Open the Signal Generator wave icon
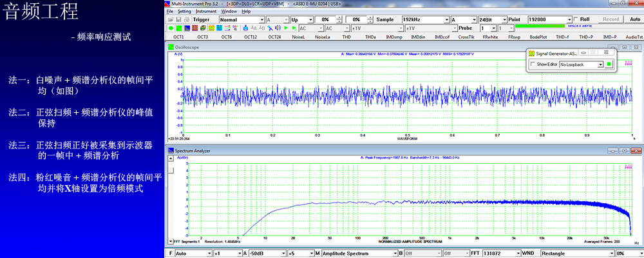The image size is (644, 258). click(x=211, y=28)
